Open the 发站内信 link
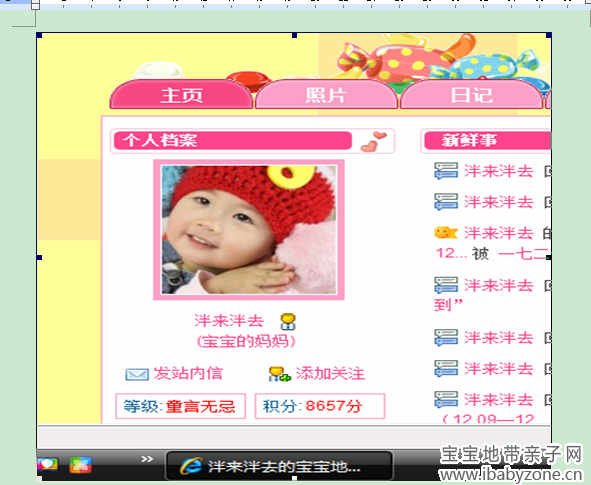Image resolution: width=591 pixels, height=485 pixels. pyautogui.click(x=188, y=373)
